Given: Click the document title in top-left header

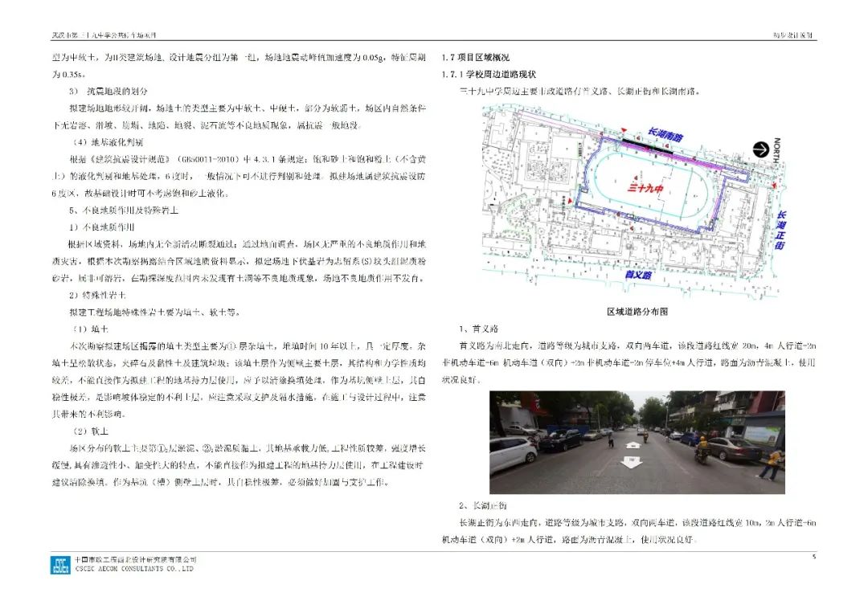Looking at the screenshot, I should [104, 35].
